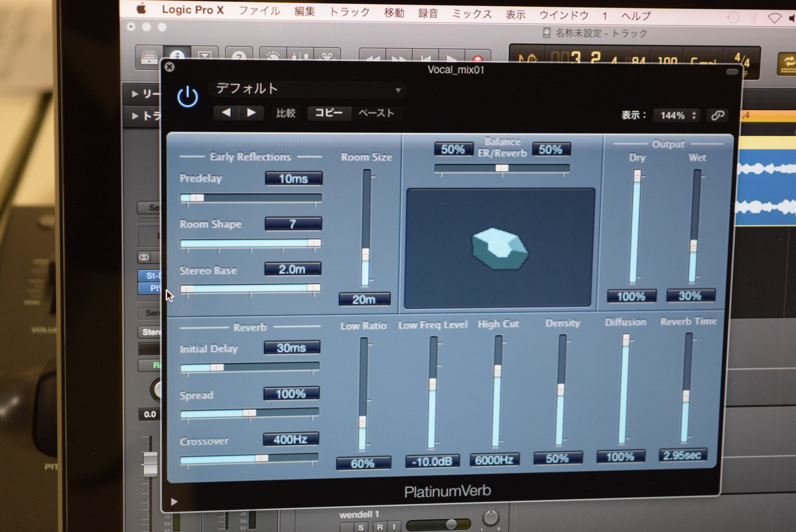Open the デフォルト preset dropdown

(x=308, y=90)
